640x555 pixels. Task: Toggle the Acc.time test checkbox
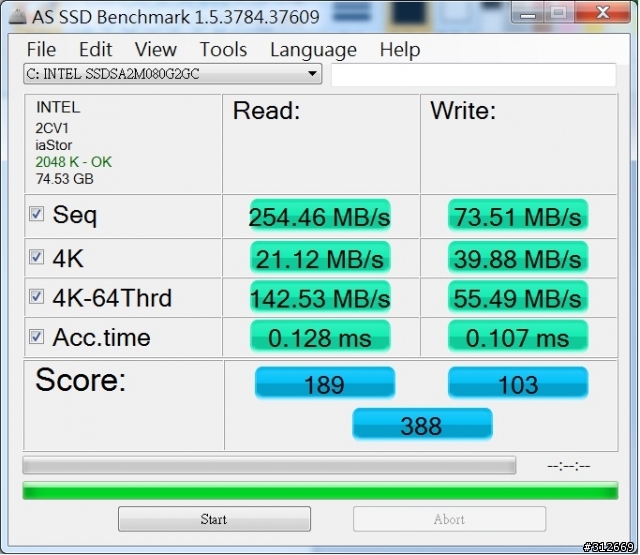tap(36, 337)
